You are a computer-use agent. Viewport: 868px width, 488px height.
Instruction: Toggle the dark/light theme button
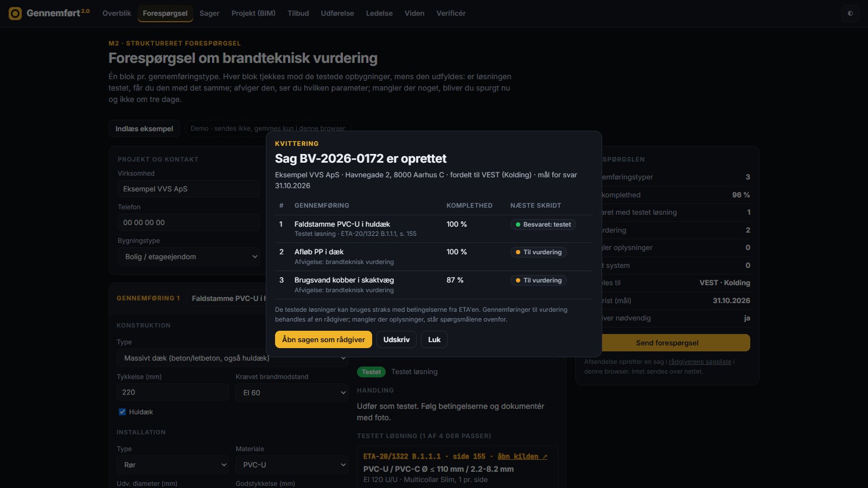point(850,13)
